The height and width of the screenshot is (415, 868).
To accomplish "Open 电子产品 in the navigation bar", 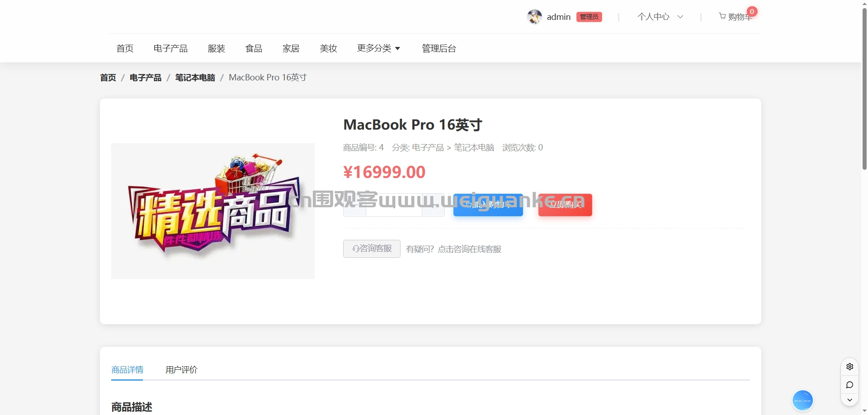I will (170, 48).
